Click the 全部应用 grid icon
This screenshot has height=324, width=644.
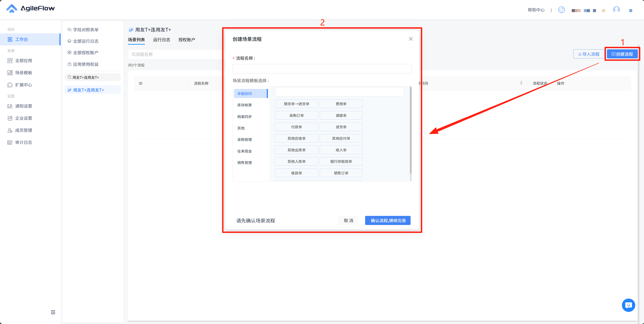coord(10,60)
